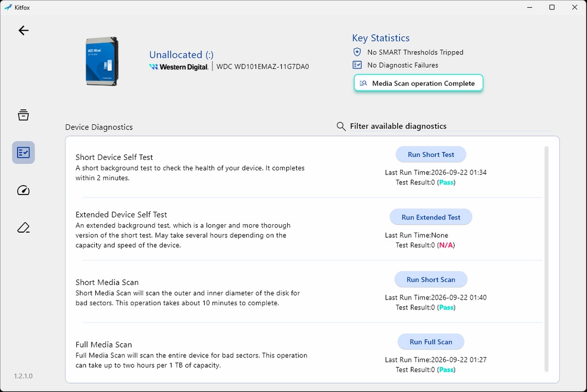The height and width of the screenshot is (392, 587).
Task: Minimize the Kitfox window
Action: (530, 7)
